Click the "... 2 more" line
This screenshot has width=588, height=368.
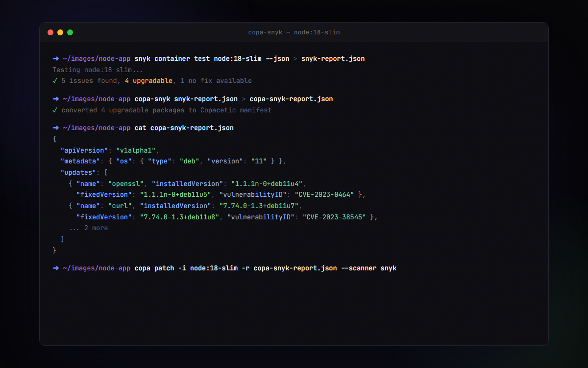88,228
